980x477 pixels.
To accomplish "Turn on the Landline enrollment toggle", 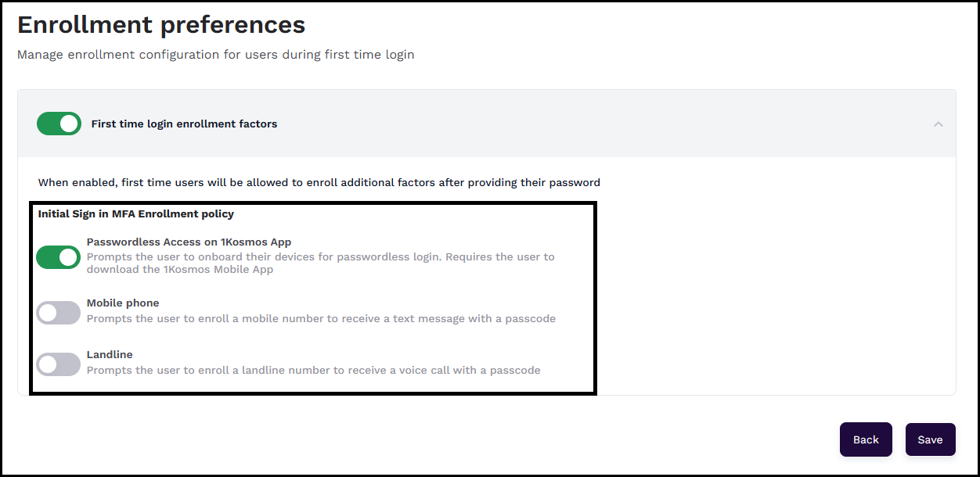I will click(x=59, y=364).
